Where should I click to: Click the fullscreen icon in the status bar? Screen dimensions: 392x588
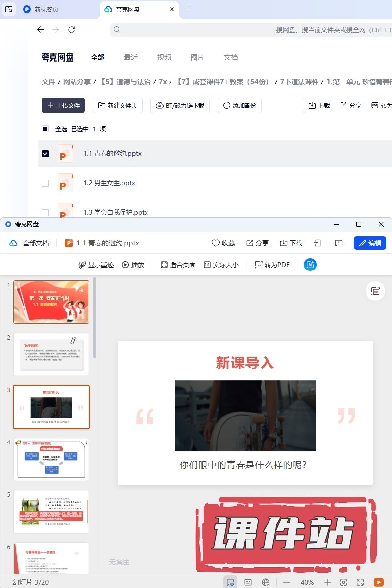[x=360, y=582]
